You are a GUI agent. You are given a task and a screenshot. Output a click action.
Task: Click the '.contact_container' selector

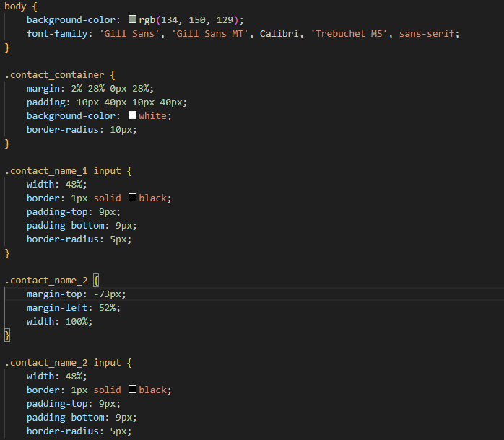[54, 75]
